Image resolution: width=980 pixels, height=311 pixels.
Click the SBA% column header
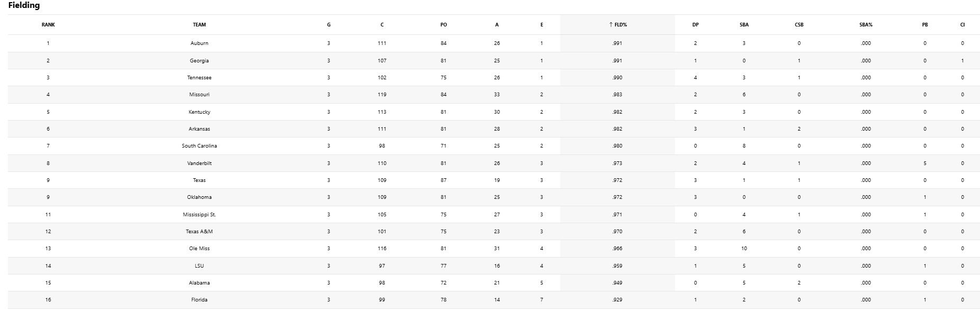click(x=866, y=25)
